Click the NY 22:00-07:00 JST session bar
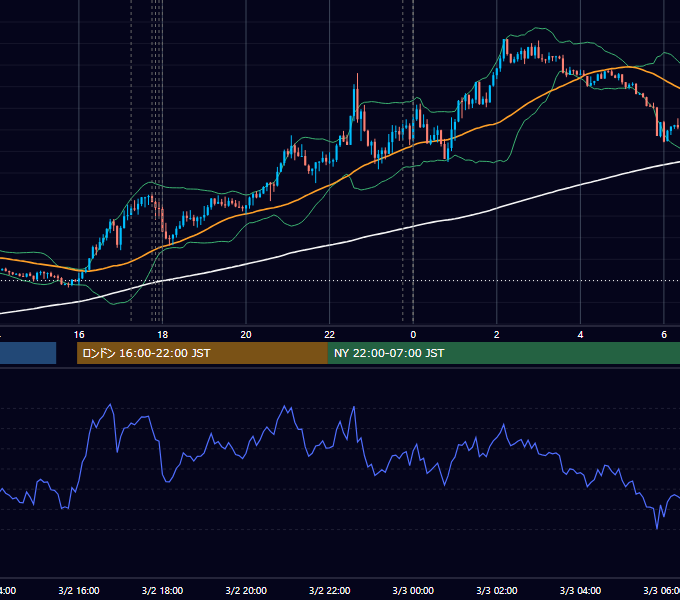Image resolution: width=680 pixels, height=600 pixels. pyautogui.click(x=504, y=353)
